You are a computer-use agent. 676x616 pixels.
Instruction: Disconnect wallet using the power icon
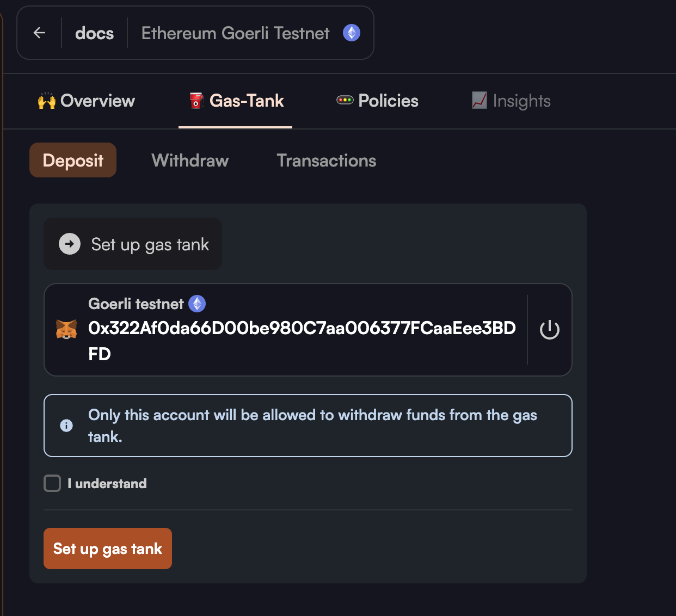click(x=549, y=330)
